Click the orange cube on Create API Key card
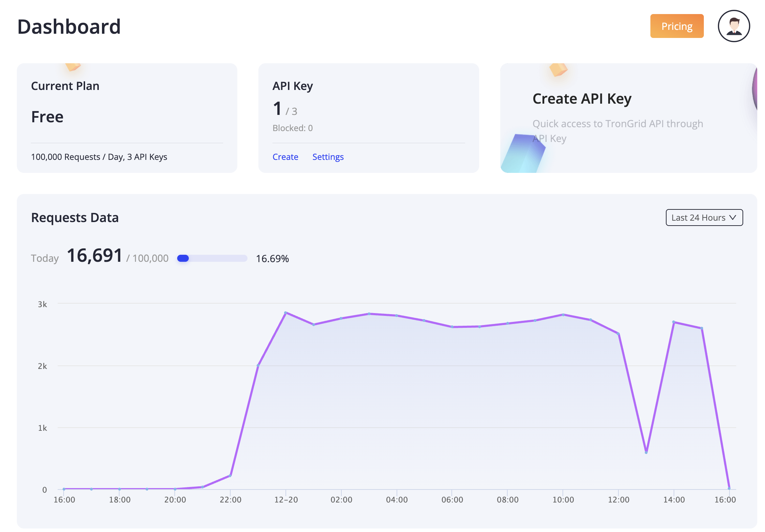765x532 pixels. pos(558,69)
